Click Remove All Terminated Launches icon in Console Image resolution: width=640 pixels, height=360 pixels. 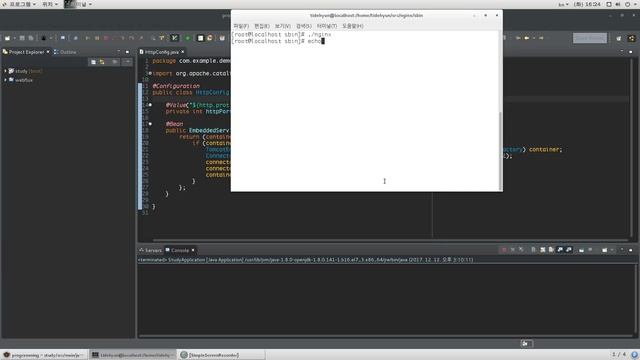click(521, 250)
